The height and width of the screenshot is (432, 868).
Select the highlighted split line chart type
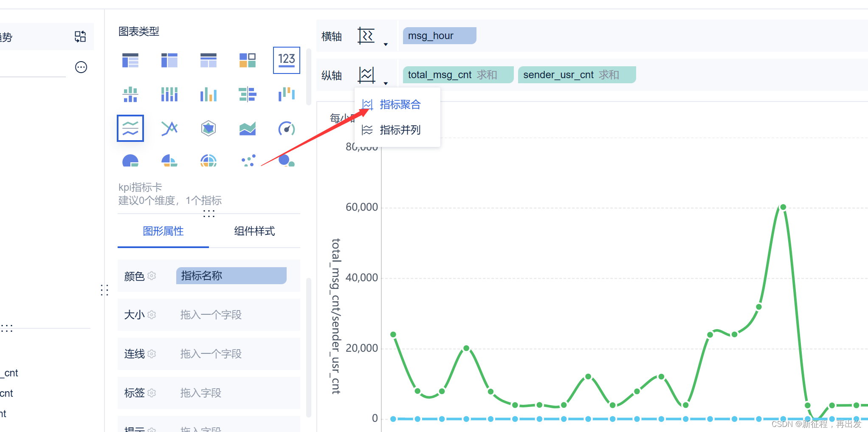(x=130, y=128)
